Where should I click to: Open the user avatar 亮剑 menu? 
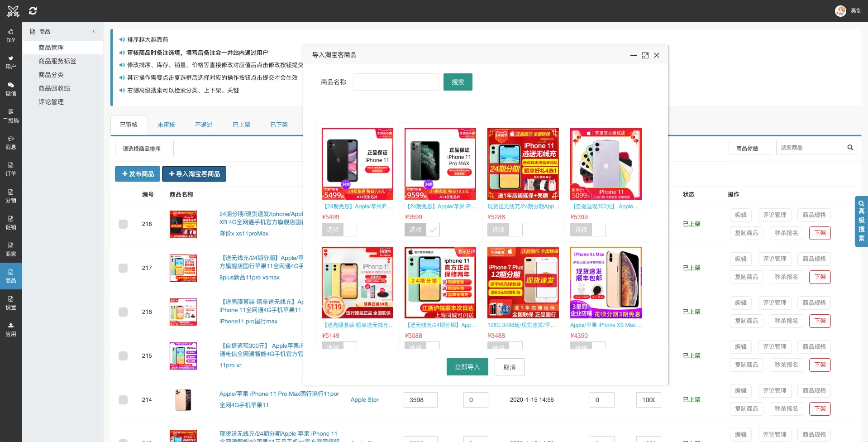[x=848, y=11]
